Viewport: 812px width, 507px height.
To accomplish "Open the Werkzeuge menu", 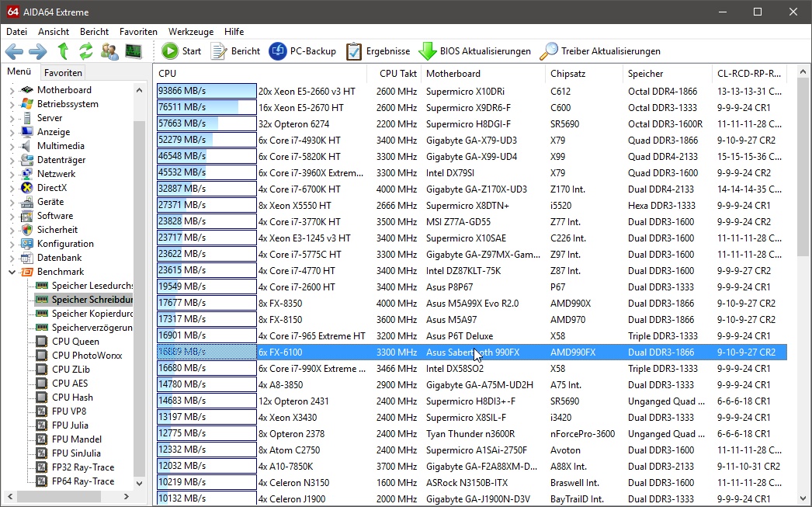I will coord(191,32).
